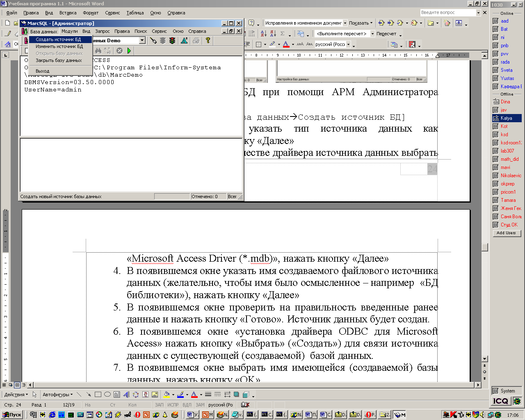525x420 pixels.
Task: Click 'Стр. 24' in Word status bar
Action: 13,405
